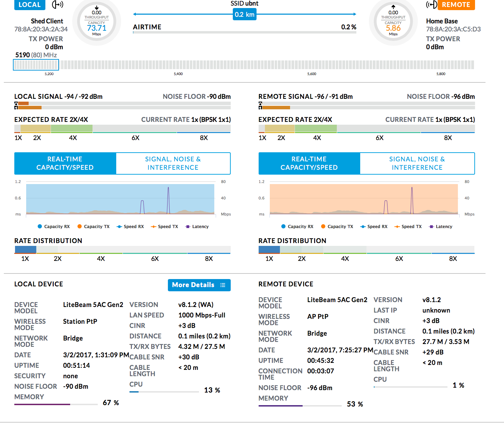Toggle Speed RX series in remote chart
The width and height of the screenshot is (504, 424).
point(374,227)
